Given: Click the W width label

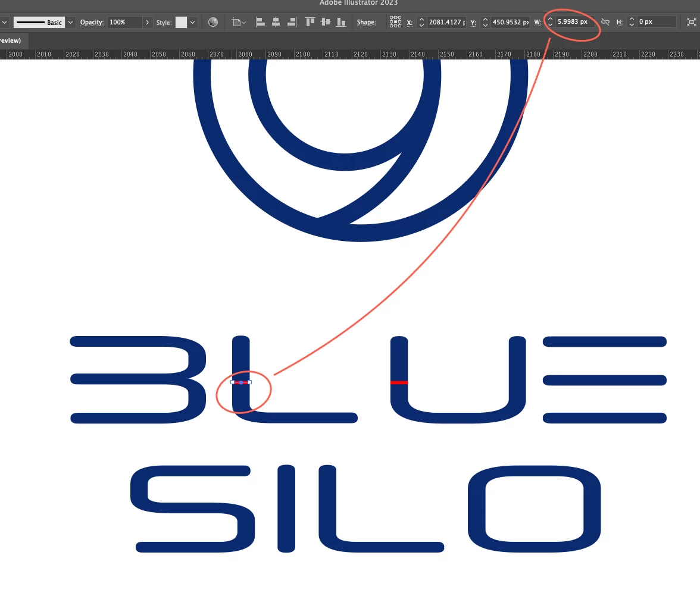Looking at the screenshot, I should pyautogui.click(x=537, y=23).
